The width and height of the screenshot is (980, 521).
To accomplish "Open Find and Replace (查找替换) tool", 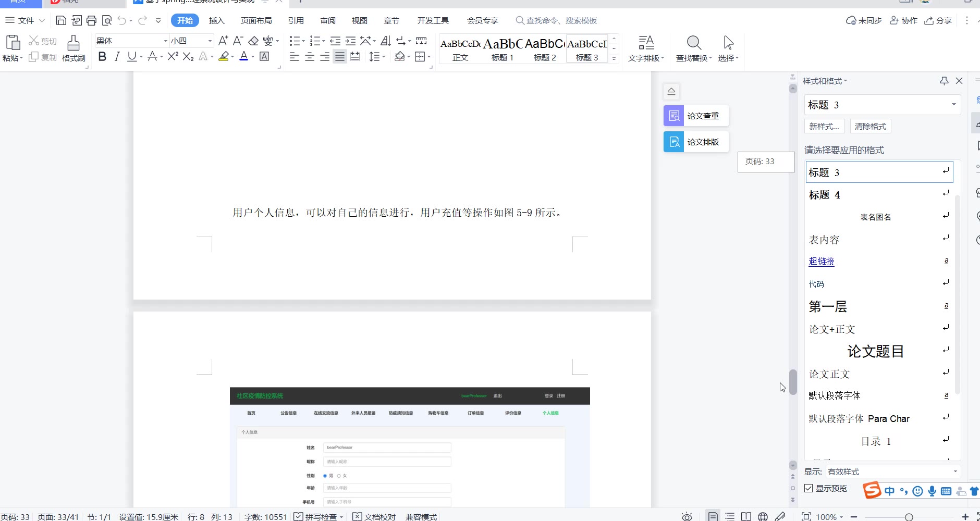I will coord(693,48).
